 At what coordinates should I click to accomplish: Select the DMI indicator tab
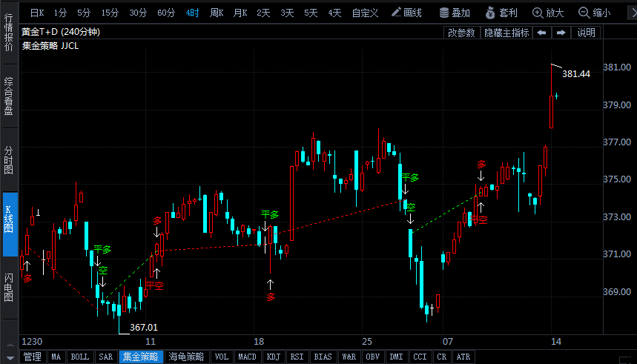pos(396,357)
